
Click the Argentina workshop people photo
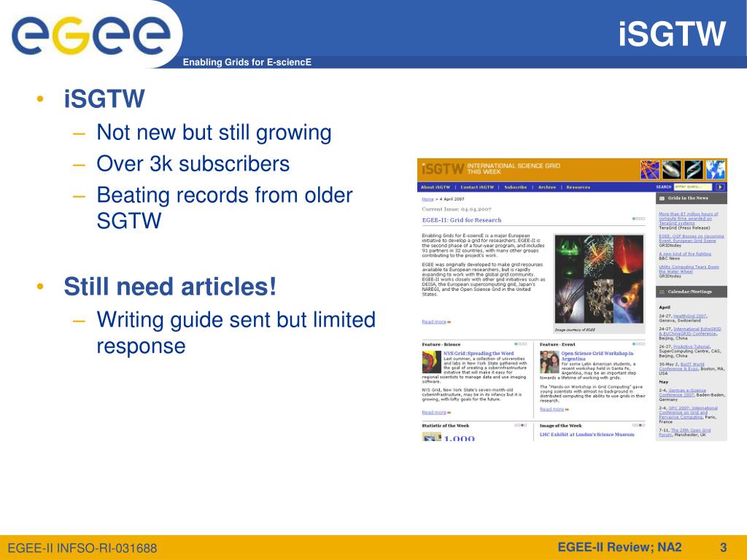(x=549, y=362)
